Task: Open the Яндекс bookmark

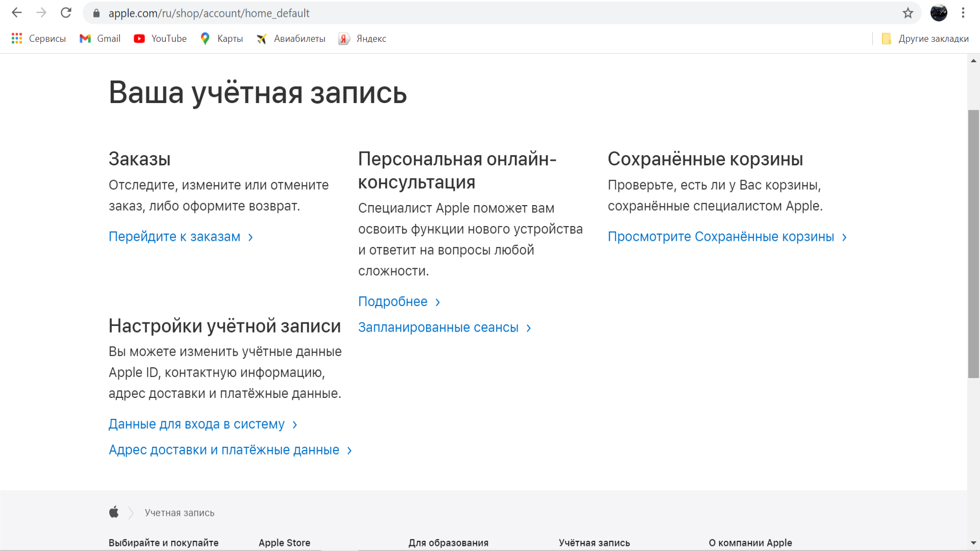Action: (x=362, y=39)
